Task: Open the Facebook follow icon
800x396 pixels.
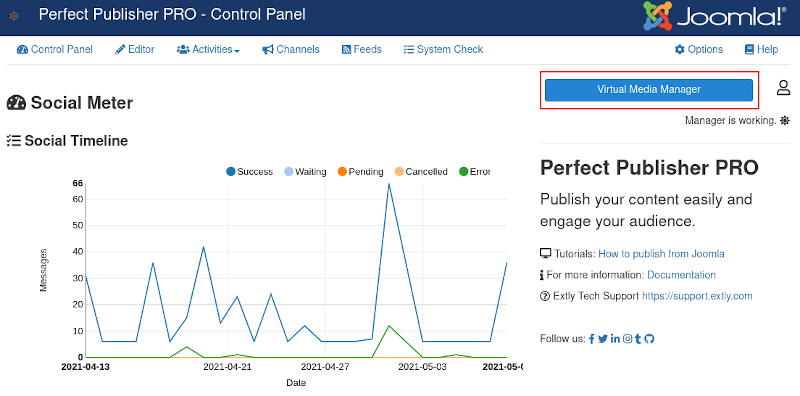Action: (592, 339)
